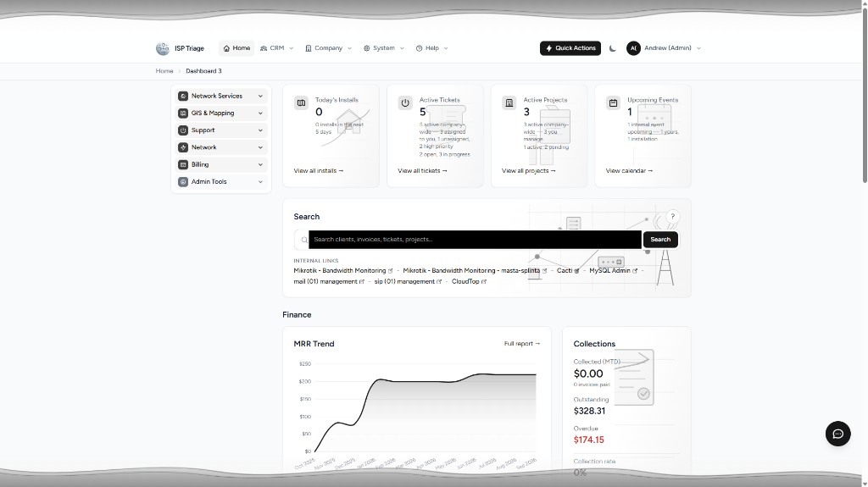Open the CRM menu
The height and width of the screenshot is (487, 868).
(277, 48)
